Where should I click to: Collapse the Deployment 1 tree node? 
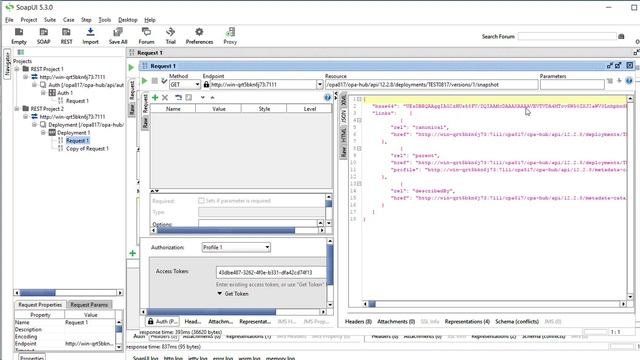pos(43,133)
